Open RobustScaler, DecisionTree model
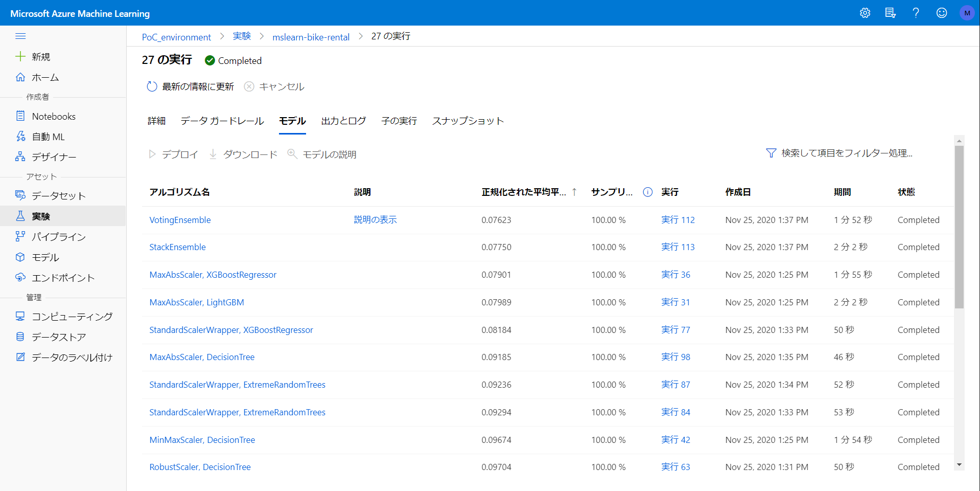The width and height of the screenshot is (980, 491). click(200, 467)
